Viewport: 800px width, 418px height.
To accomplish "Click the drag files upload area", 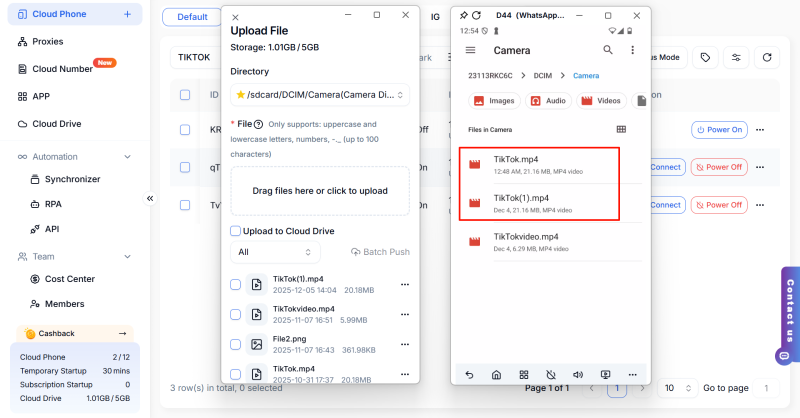I will click(320, 190).
